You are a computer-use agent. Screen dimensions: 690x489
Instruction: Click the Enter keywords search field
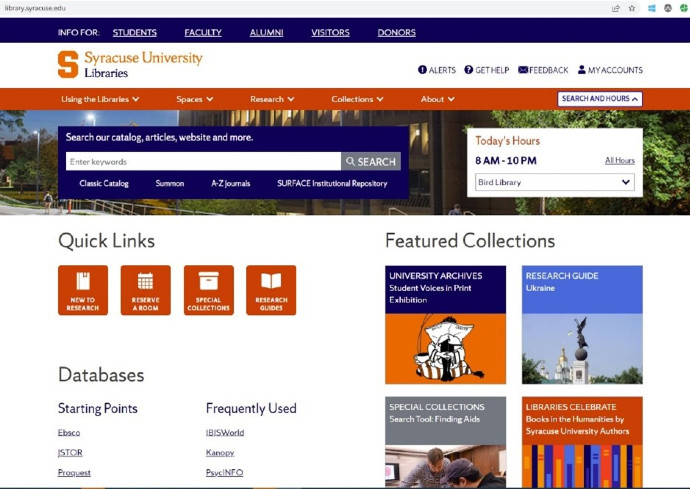coord(203,162)
